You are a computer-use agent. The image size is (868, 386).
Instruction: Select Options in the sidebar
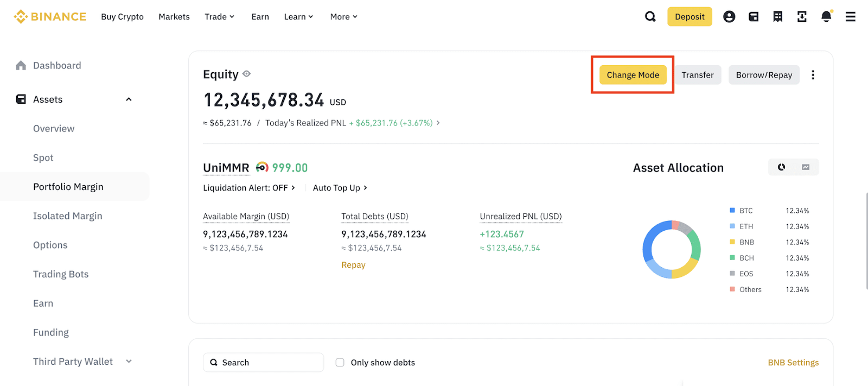[x=50, y=245]
